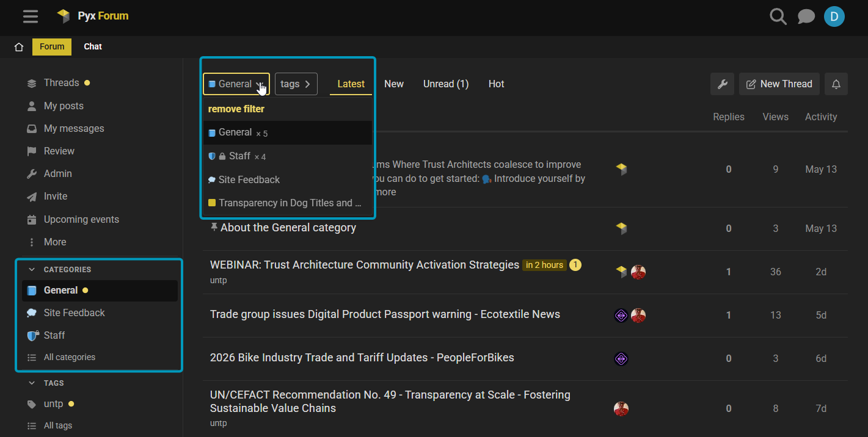
Task: Open the WEBINAR Trust Architecture thread
Action: (364, 265)
